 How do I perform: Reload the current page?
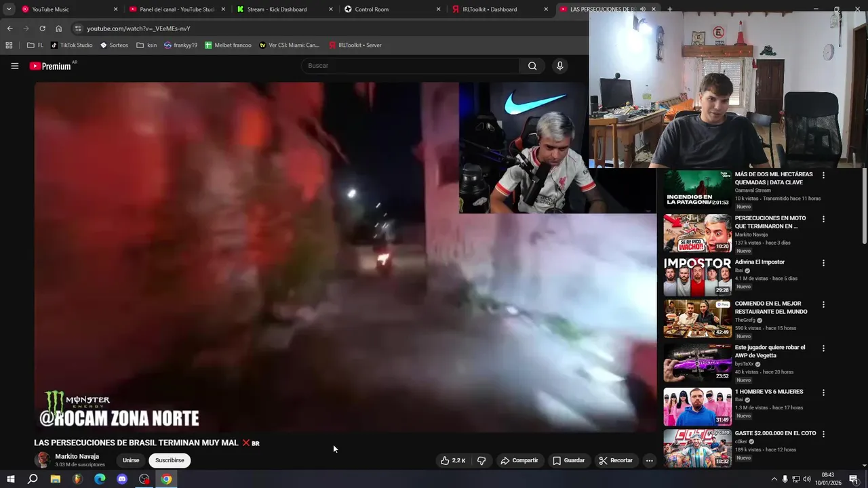(42, 28)
